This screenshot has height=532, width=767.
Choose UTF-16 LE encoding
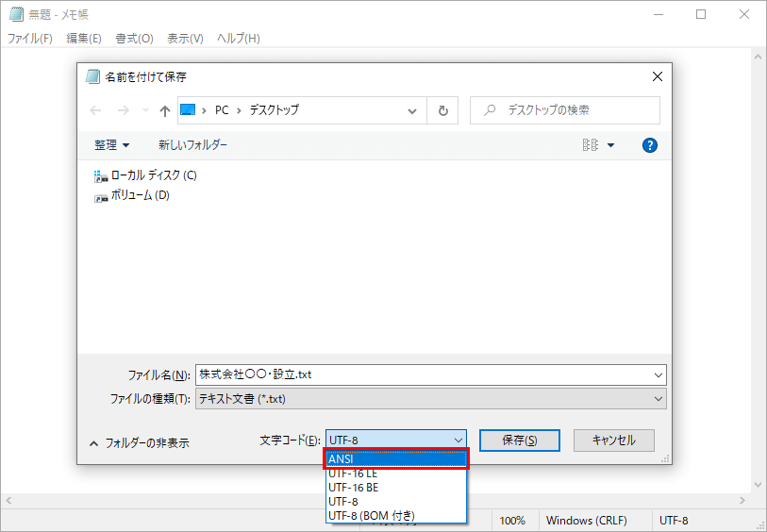point(396,474)
